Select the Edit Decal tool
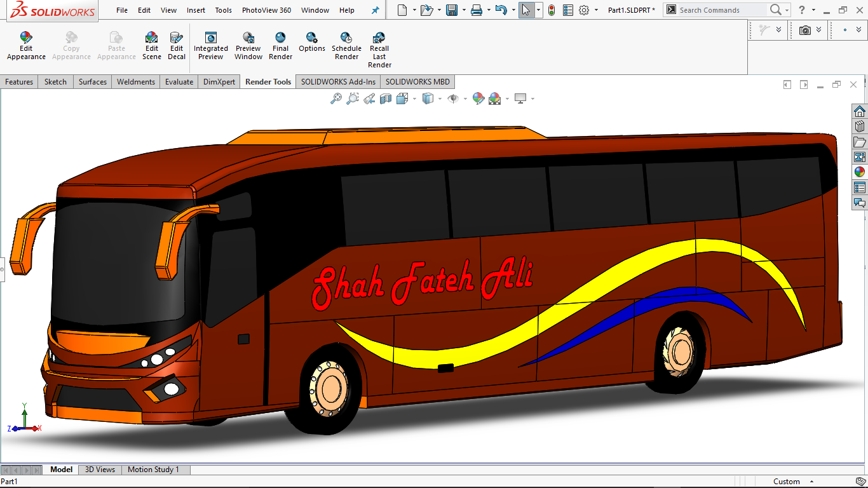 coord(177,46)
